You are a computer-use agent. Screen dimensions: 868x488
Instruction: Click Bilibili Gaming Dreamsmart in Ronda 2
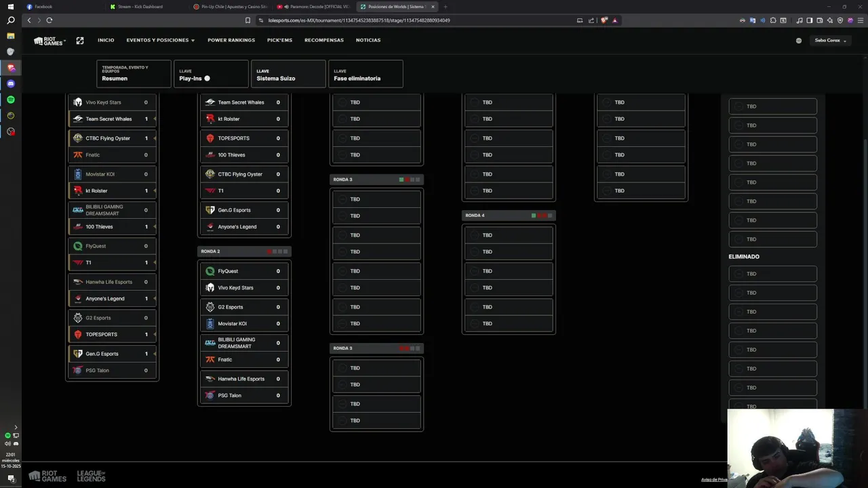[x=244, y=343]
